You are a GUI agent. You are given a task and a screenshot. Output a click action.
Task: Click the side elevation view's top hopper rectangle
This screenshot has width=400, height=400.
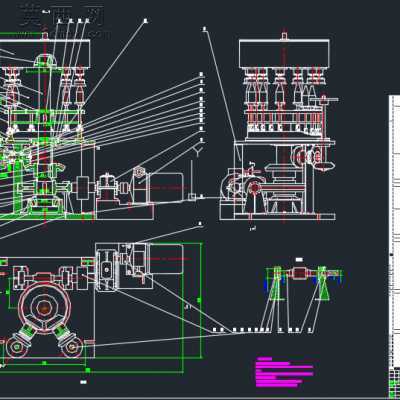tap(284, 53)
